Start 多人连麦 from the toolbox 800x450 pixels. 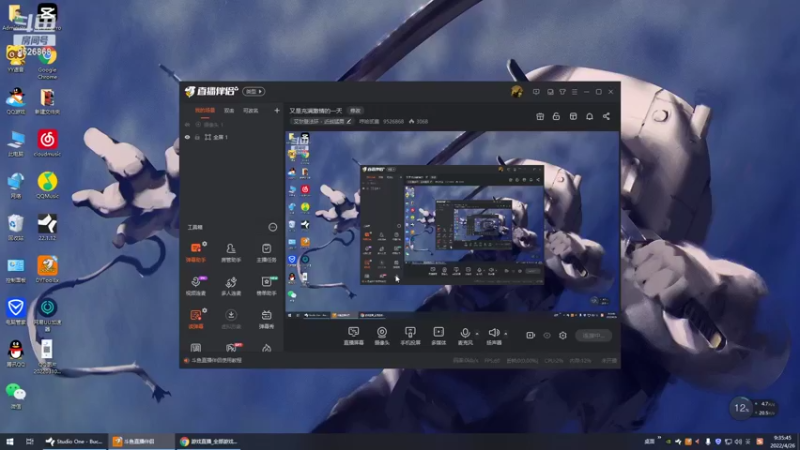[231, 286]
